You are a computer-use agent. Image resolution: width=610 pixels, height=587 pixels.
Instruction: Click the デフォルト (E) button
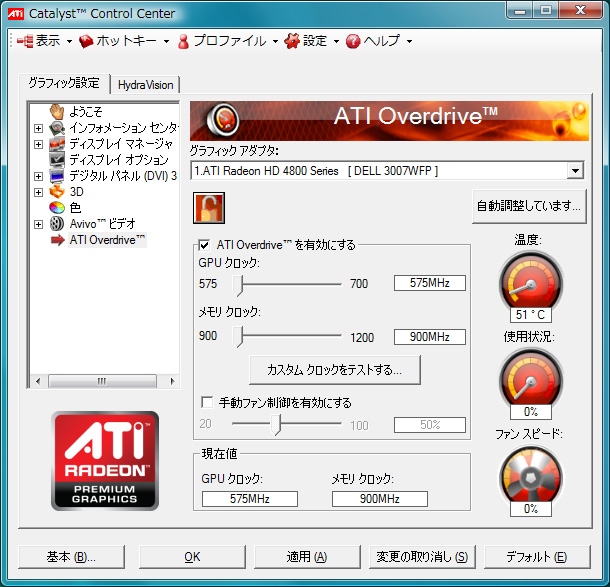tap(537, 557)
